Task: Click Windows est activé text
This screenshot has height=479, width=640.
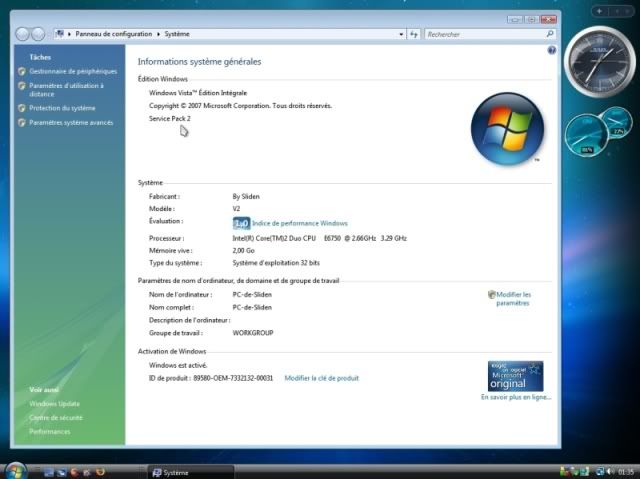Action: pyautogui.click(x=178, y=365)
